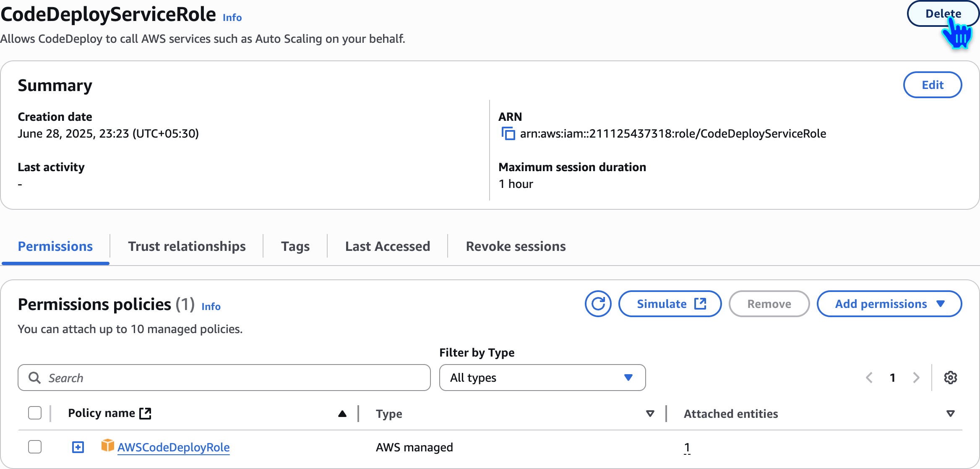The height and width of the screenshot is (469, 980).
Task: Sort by Attached entities column arrow
Action: point(951,414)
